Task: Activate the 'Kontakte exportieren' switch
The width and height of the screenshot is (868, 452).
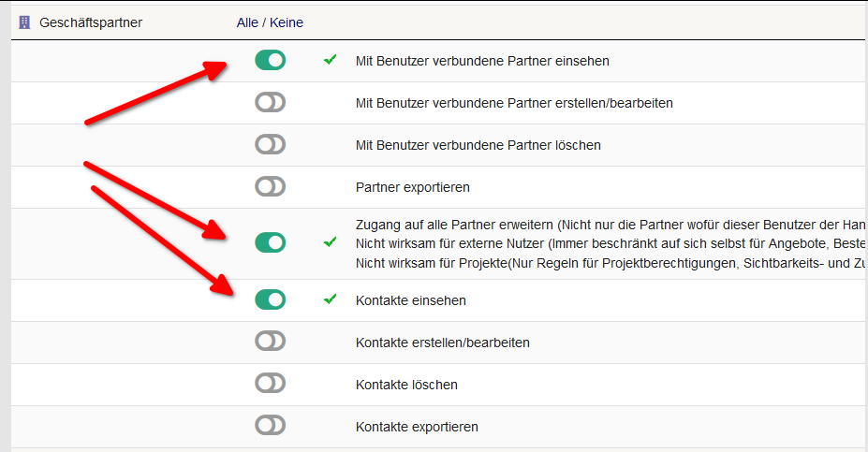Action: tap(270, 426)
